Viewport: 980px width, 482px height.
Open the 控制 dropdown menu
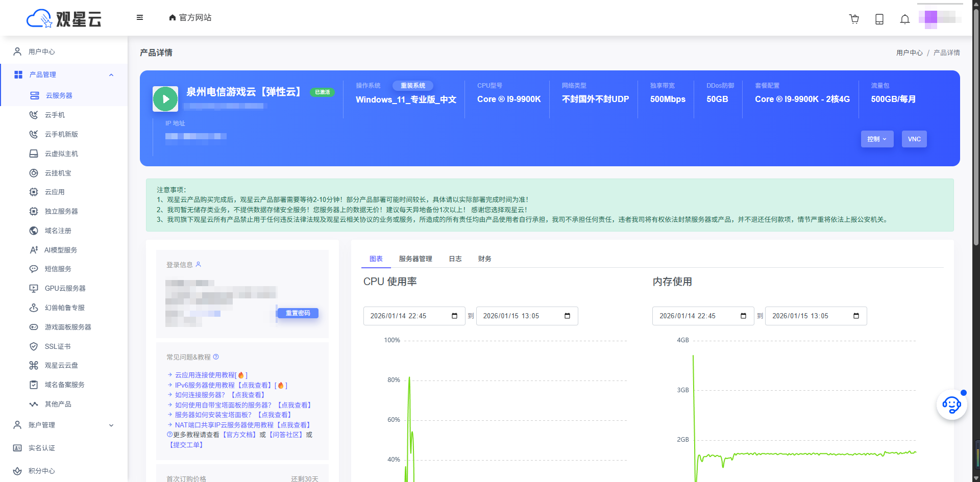pyautogui.click(x=877, y=139)
